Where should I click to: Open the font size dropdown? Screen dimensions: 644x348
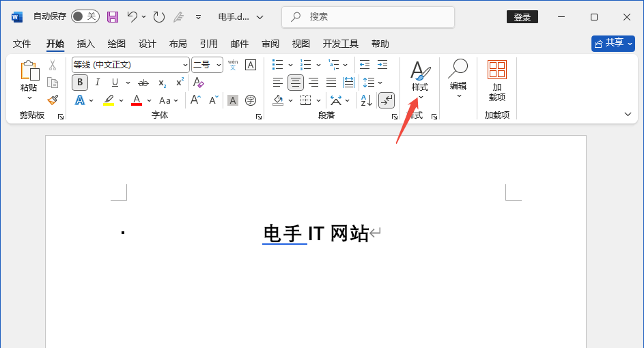(x=219, y=65)
